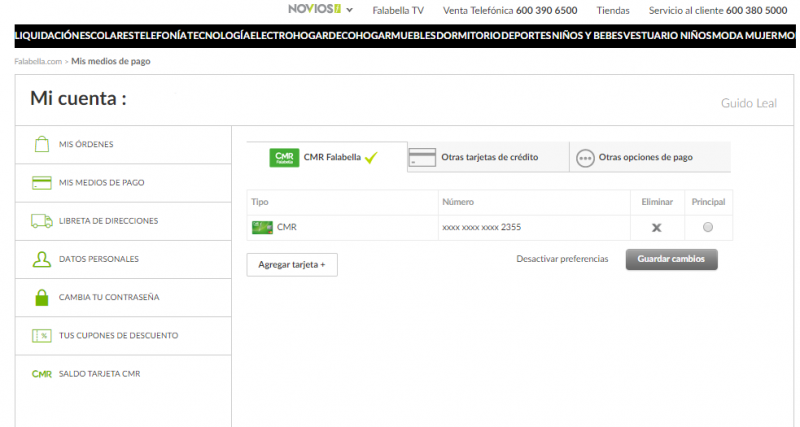Click the Desactivar preferencias link
The height and width of the screenshot is (427, 800).
pos(561,259)
